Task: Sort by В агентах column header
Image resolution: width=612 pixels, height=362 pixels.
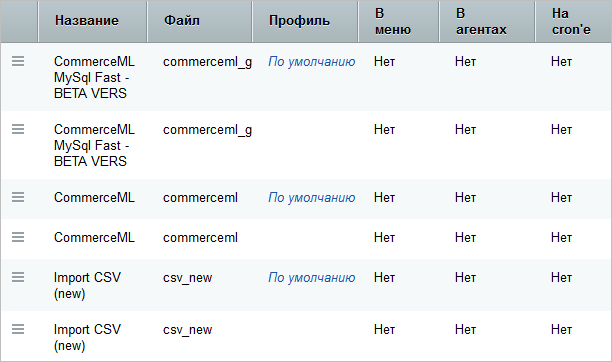Action: 481,21
